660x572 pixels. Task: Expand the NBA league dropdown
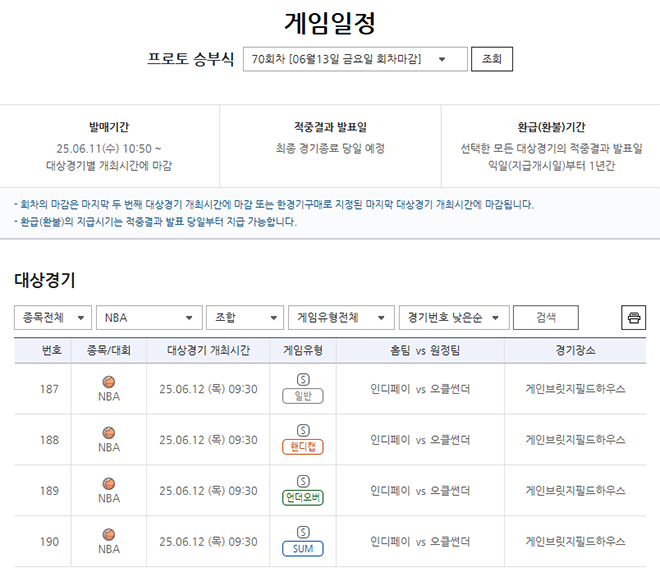(150, 318)
